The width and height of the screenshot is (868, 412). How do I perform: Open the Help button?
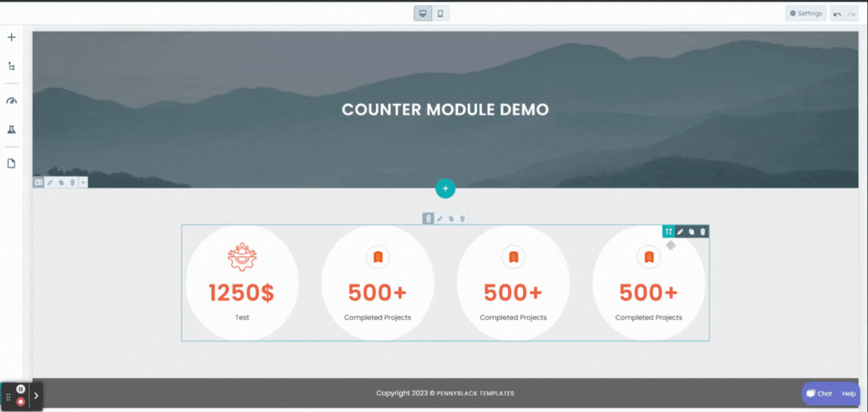click(x=849, y=394)
